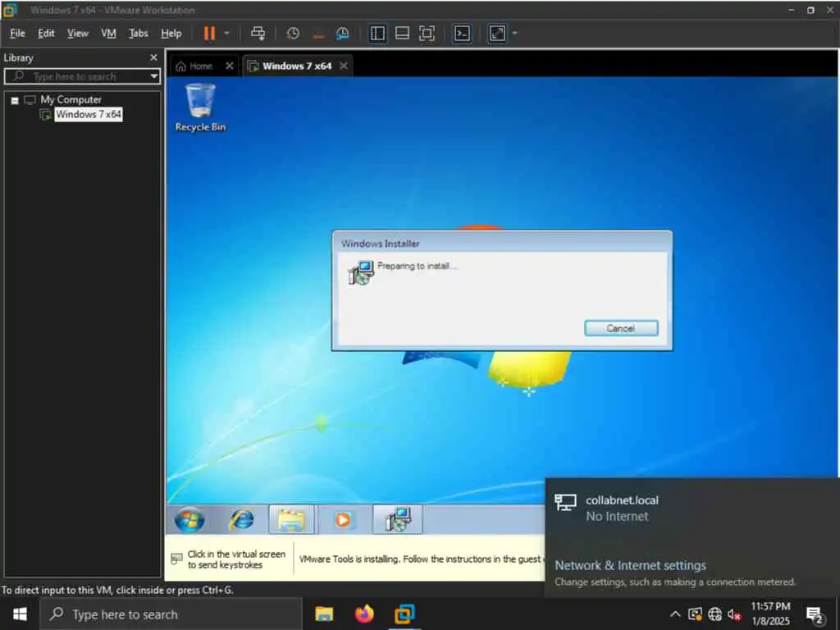Open Network & Internet settings link
Viewport: 840px width, 630px height.
pyautogui.click(x=630, y=565)
